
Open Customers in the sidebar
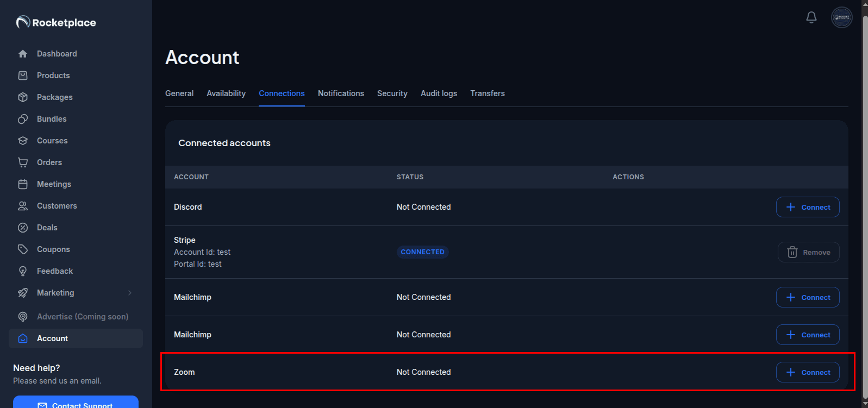pos(57,206)
